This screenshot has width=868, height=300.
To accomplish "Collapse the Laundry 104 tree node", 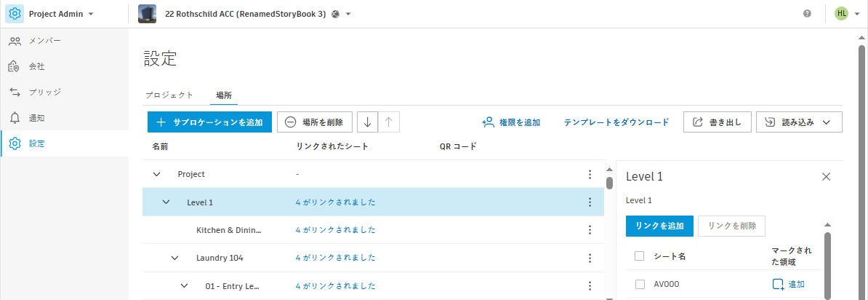I will (174, 258).
